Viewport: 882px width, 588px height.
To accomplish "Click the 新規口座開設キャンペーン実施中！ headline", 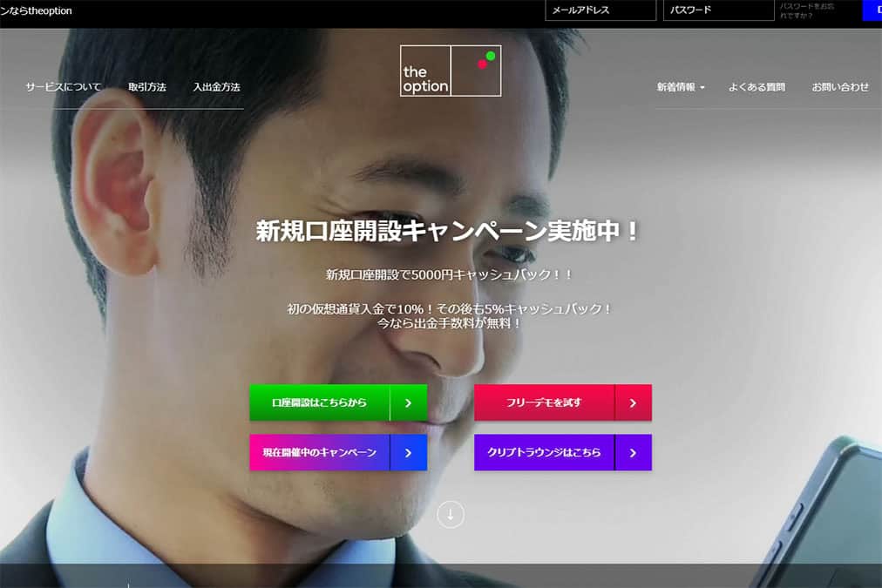I will 447,231.
